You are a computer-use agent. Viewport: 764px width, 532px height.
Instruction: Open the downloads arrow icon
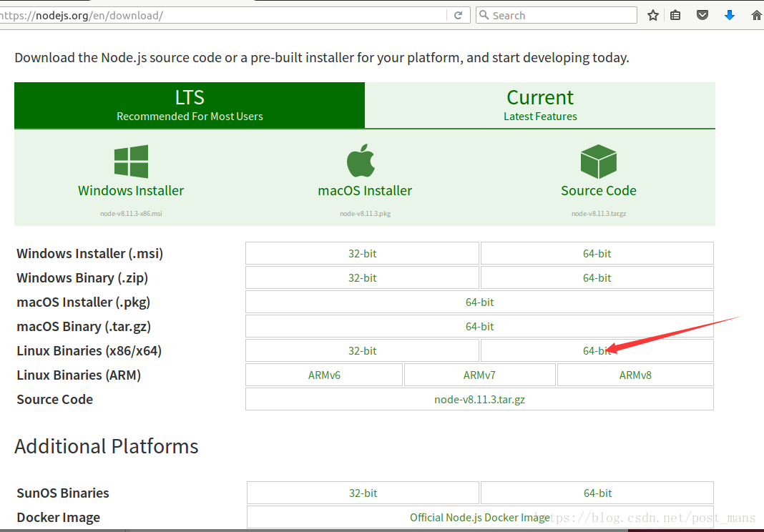(730, 15)
